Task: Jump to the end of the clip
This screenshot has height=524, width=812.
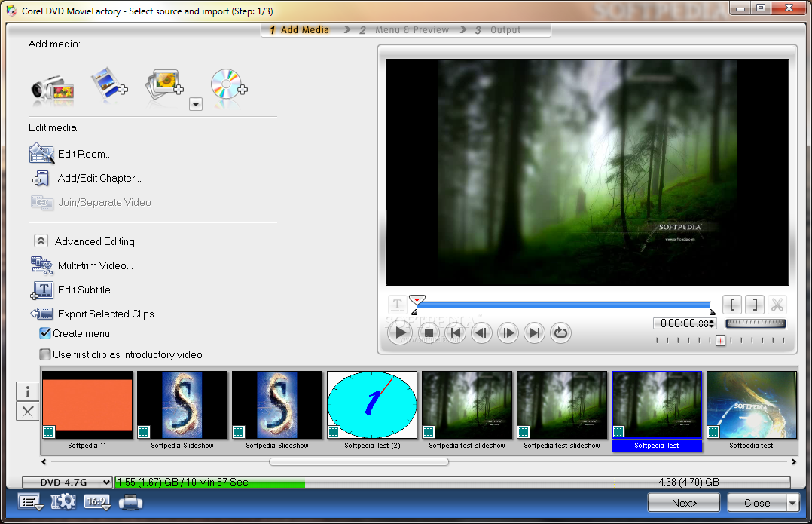Action: coord(535,332)
